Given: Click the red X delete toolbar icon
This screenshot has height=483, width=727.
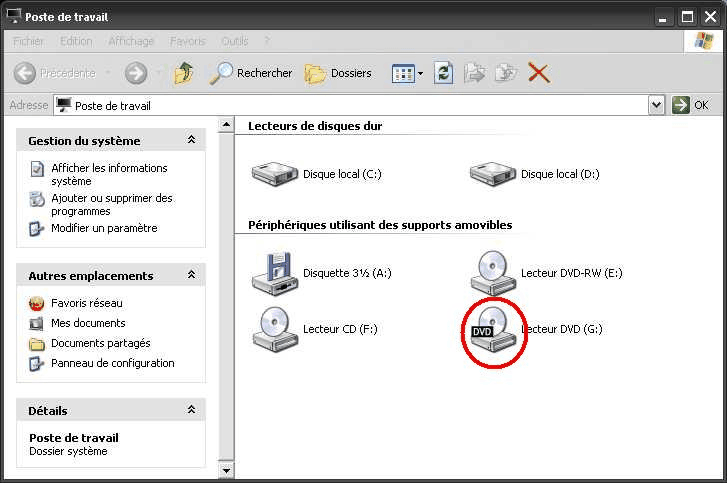Looking at the screenshot, I should (539, 73).
